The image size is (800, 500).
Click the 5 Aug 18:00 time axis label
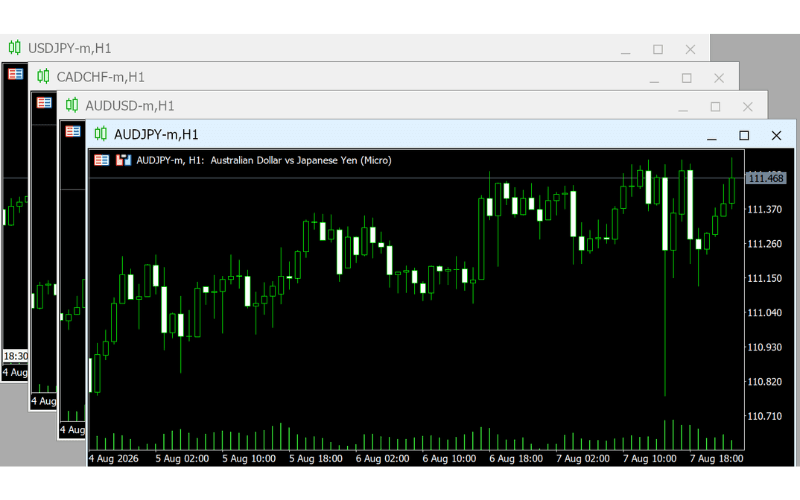point(316,459)
